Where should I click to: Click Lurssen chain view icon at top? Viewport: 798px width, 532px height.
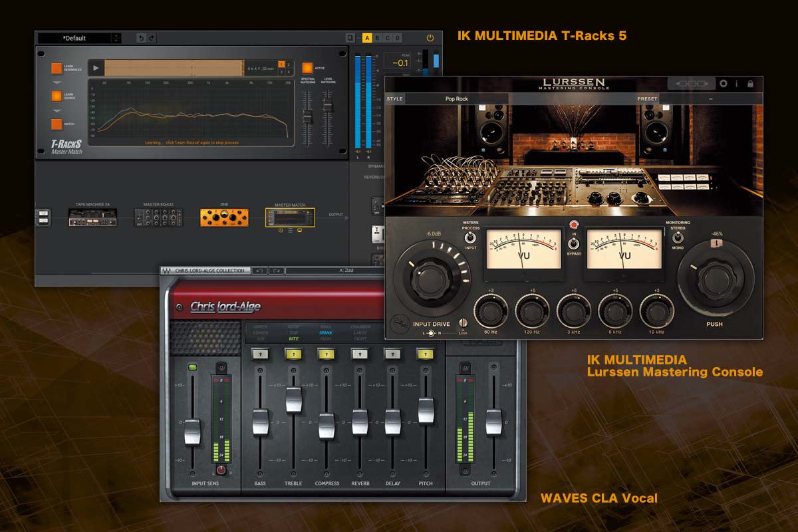click(x=692, y=84)
